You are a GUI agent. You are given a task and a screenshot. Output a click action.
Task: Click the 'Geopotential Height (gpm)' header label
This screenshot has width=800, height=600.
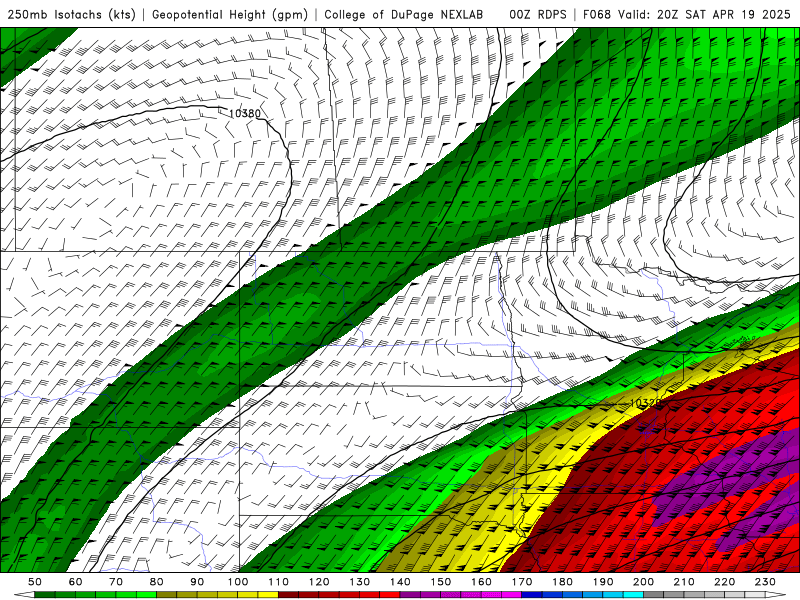tap(230, 14)
